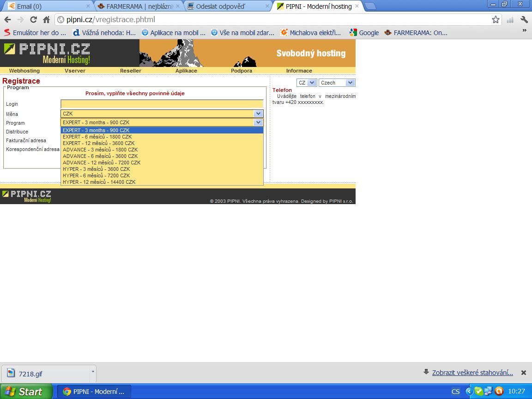Click the page icon in the address bar
This screenshot has width=532, height=399.
point(61,20)
